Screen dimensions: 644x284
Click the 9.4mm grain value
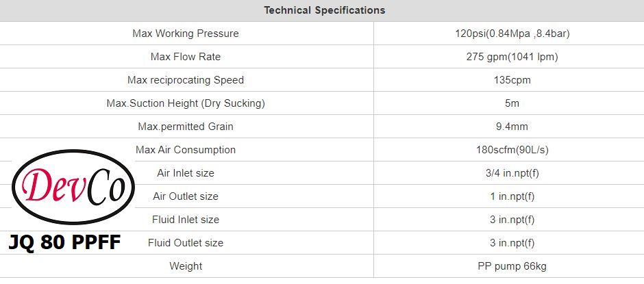508,127
